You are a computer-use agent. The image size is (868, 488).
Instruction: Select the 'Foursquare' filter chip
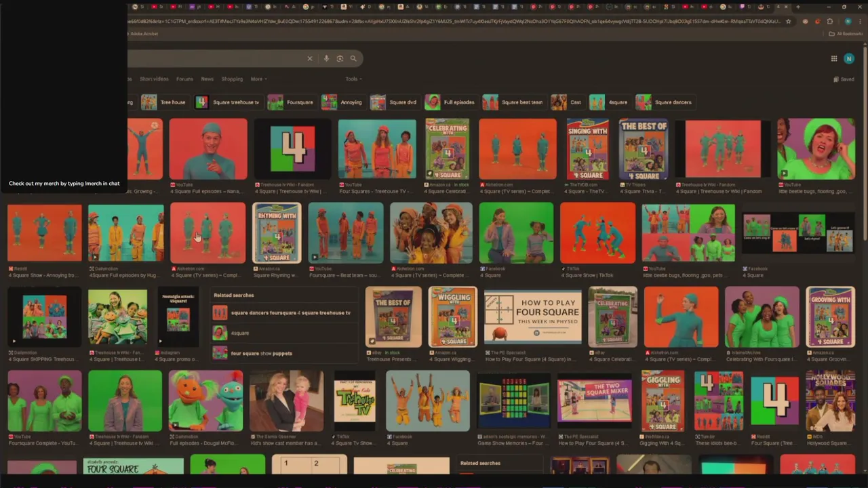coord(292,102)
